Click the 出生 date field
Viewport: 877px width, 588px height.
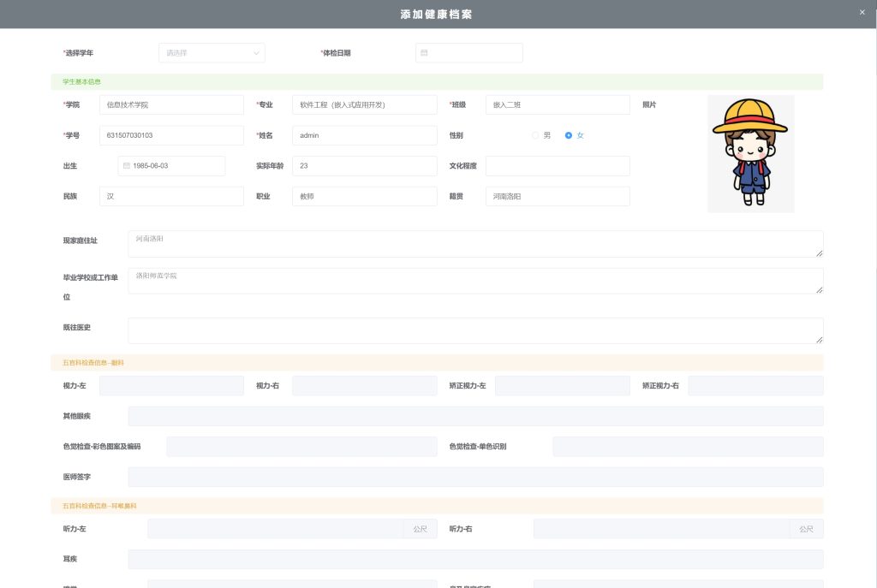(171, 166)
